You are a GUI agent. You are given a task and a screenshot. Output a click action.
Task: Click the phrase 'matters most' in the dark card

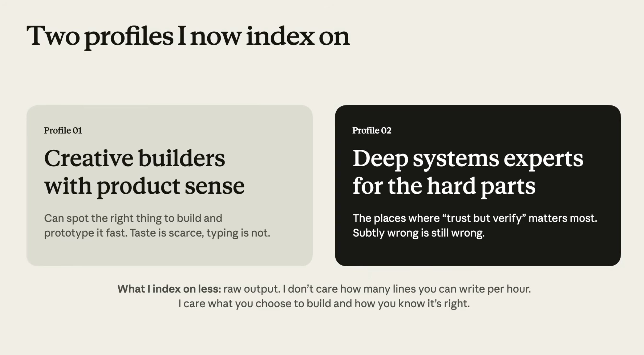pyautogui.click(x=563, y=218)
